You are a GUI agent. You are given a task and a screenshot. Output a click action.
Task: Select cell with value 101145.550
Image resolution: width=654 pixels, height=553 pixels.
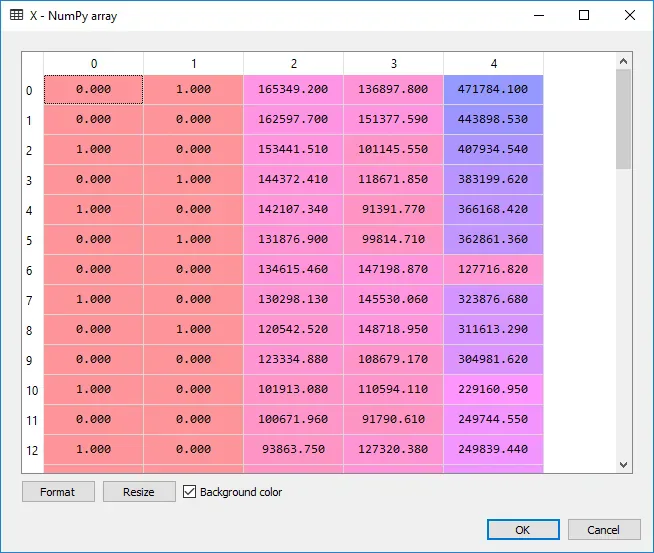tap(394, 150)
